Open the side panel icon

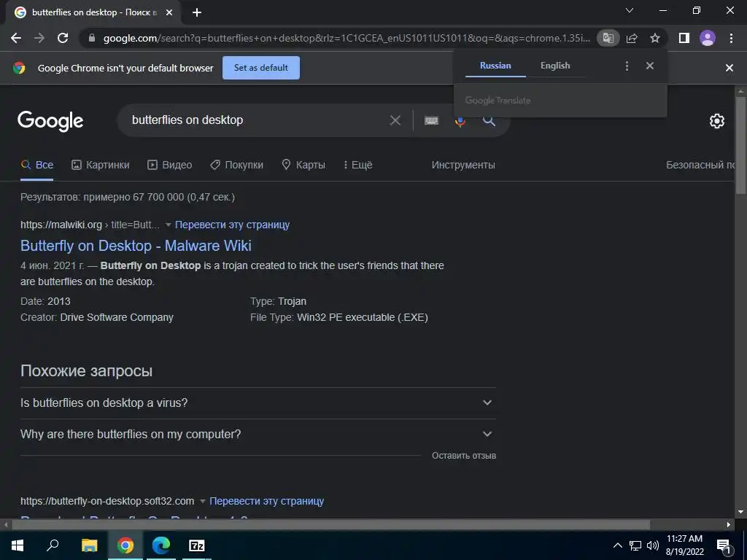point(684,38)
